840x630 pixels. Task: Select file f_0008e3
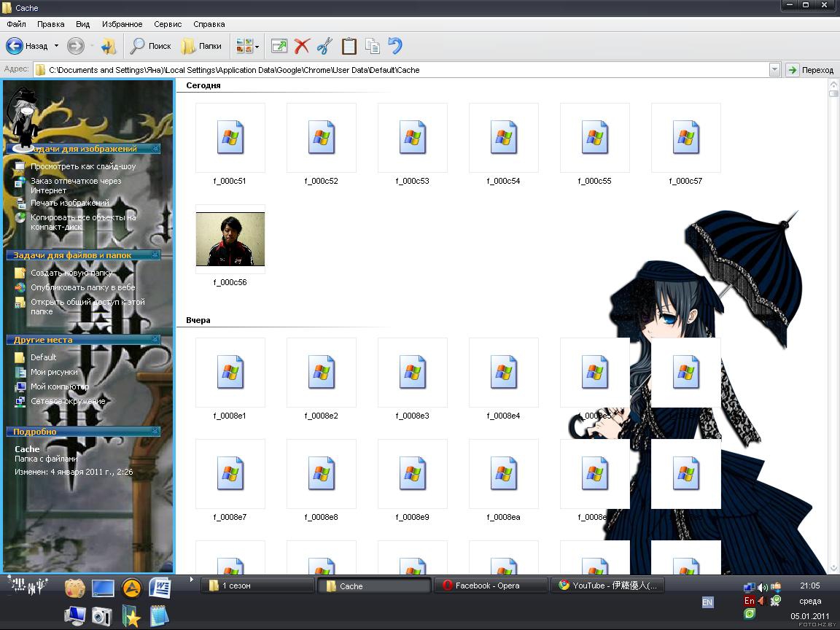pos(413,379)
